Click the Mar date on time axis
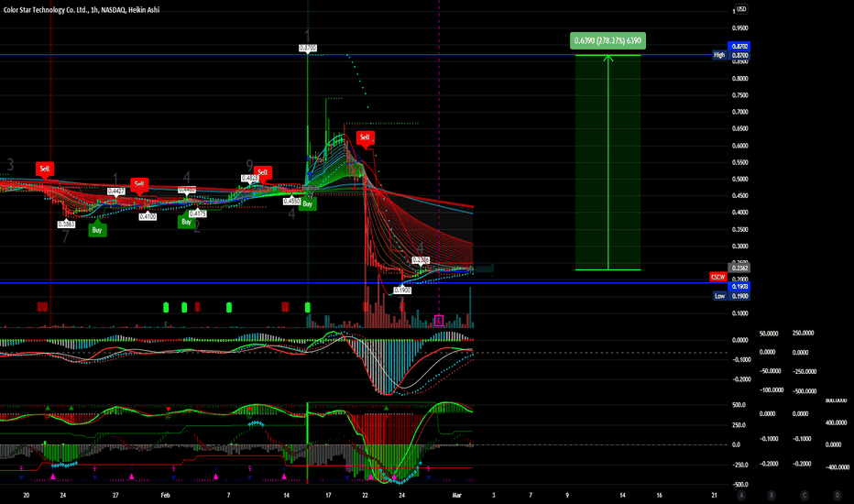Image resolution: width=854 pixels, height=504 pixels. (x=457, y=495)
